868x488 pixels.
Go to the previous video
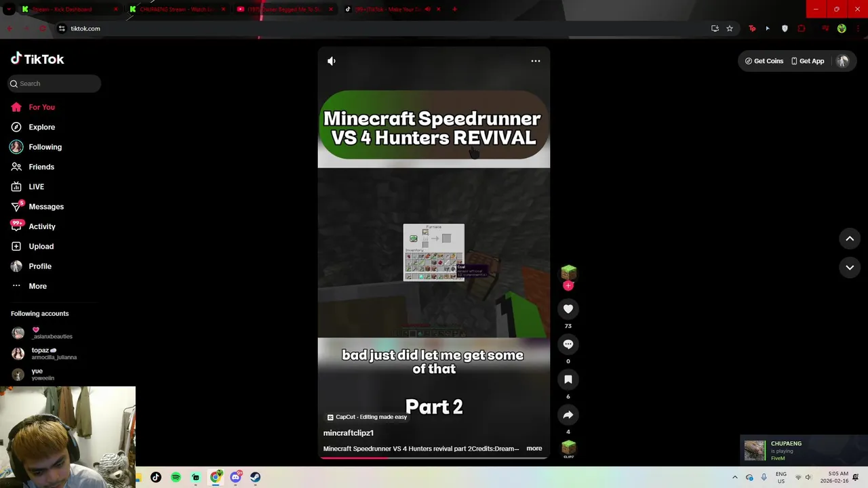[850, 239]
